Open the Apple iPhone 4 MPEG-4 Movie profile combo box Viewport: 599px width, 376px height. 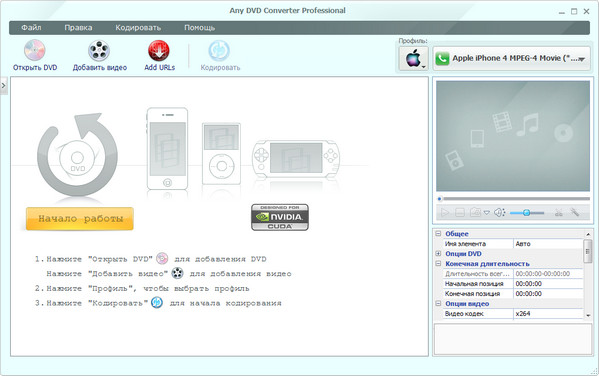click(x=512, y=58)
